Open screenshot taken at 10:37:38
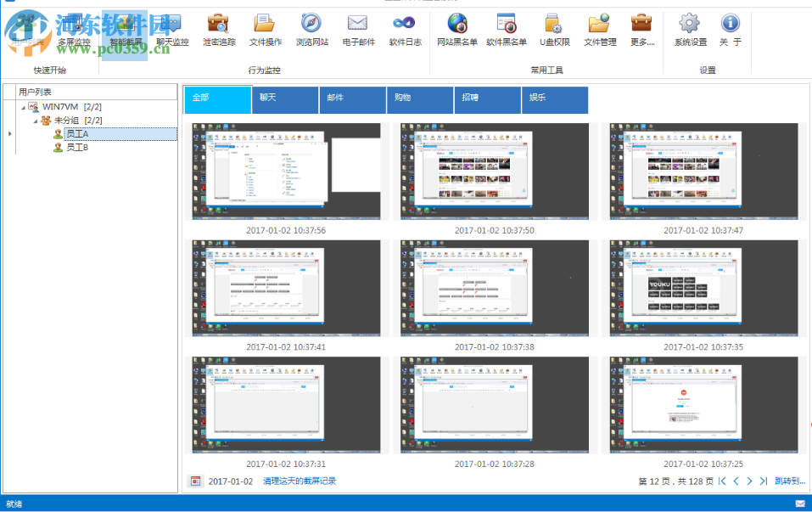 495,288
